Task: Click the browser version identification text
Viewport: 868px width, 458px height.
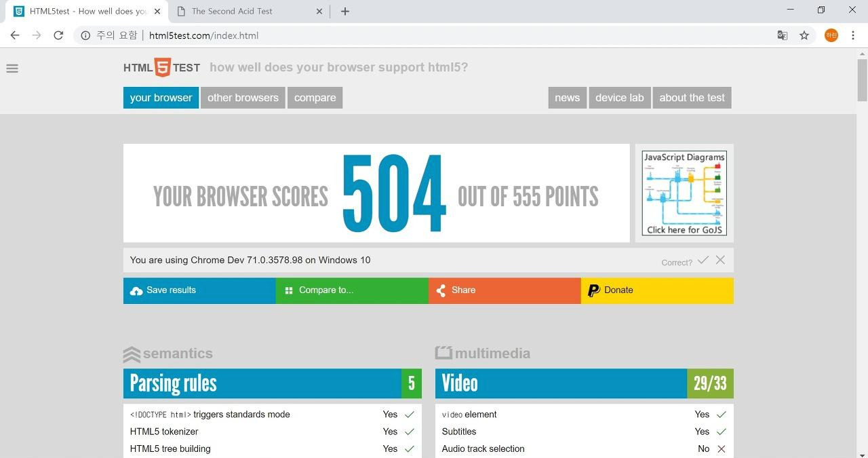Action: (250, 260)
